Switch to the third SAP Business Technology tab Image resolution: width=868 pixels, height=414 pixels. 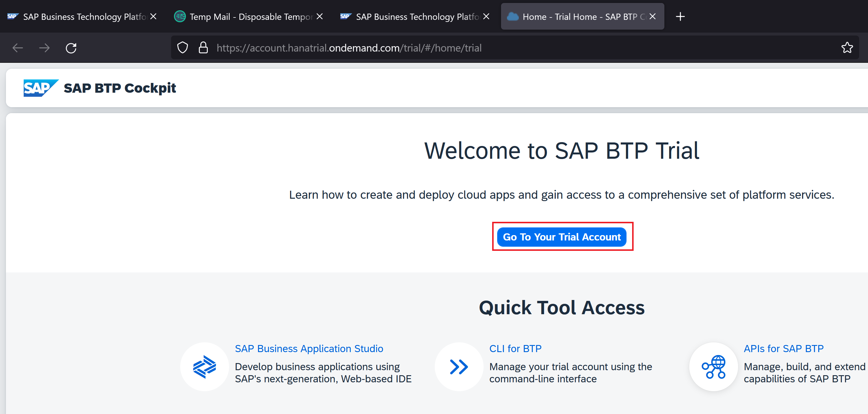click(x=411, y=17)
